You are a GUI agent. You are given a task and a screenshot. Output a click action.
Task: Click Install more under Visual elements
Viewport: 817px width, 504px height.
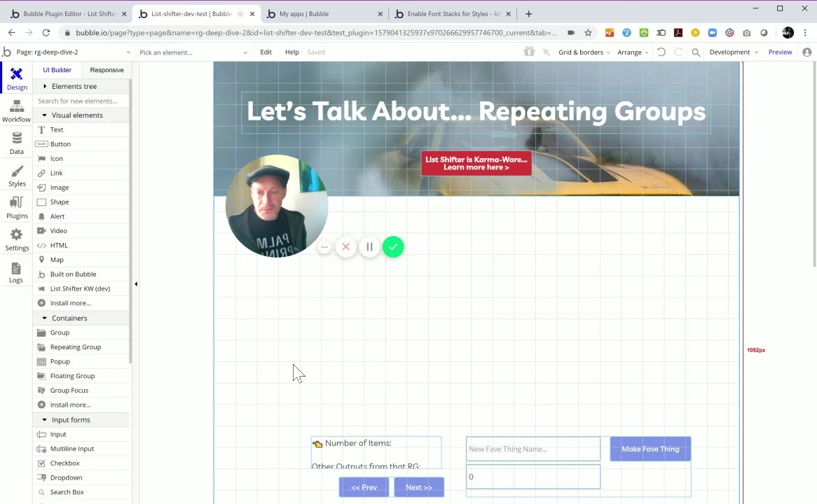point(81,303)
